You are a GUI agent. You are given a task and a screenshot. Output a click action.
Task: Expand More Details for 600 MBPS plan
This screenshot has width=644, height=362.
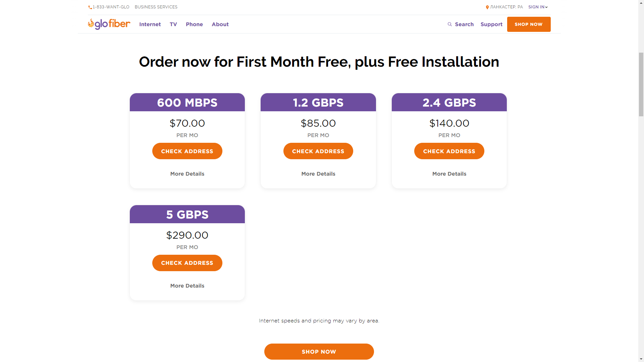(x=187, y=174)
